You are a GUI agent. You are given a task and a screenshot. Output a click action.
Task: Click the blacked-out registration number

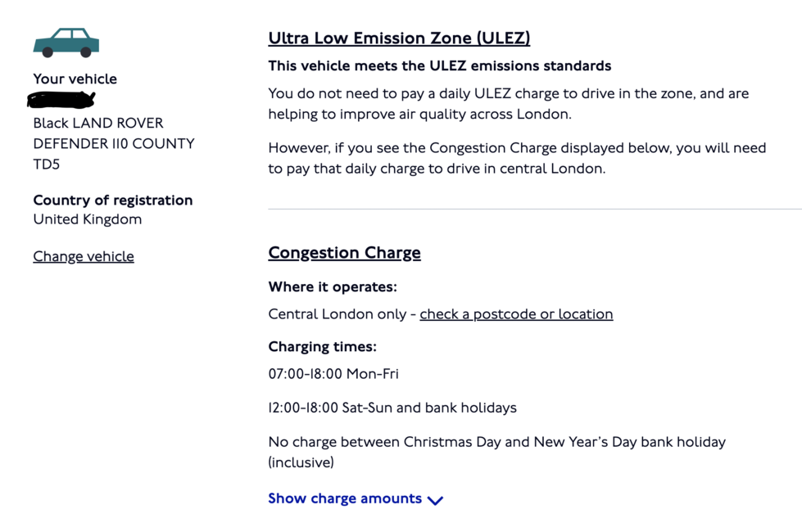pos(61,100)
